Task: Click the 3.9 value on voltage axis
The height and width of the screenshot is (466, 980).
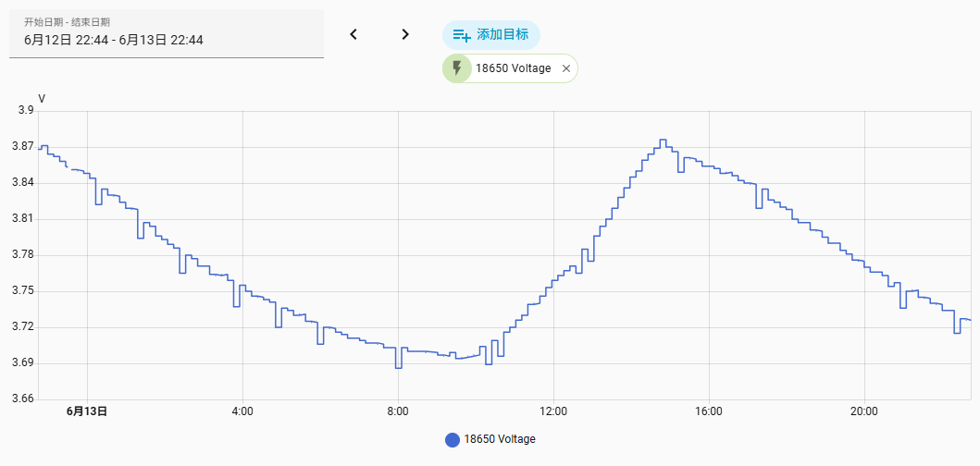Action: (x=26, y=110)
